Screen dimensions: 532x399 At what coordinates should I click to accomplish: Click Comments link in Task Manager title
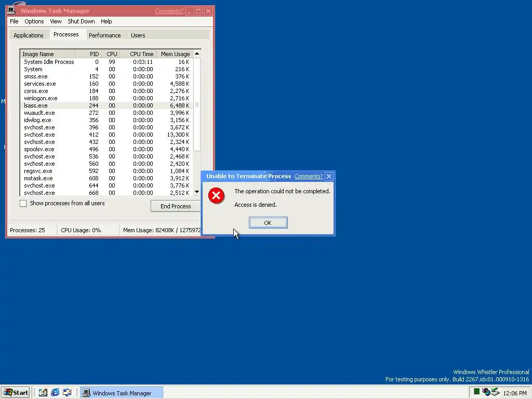pos(169,11)
